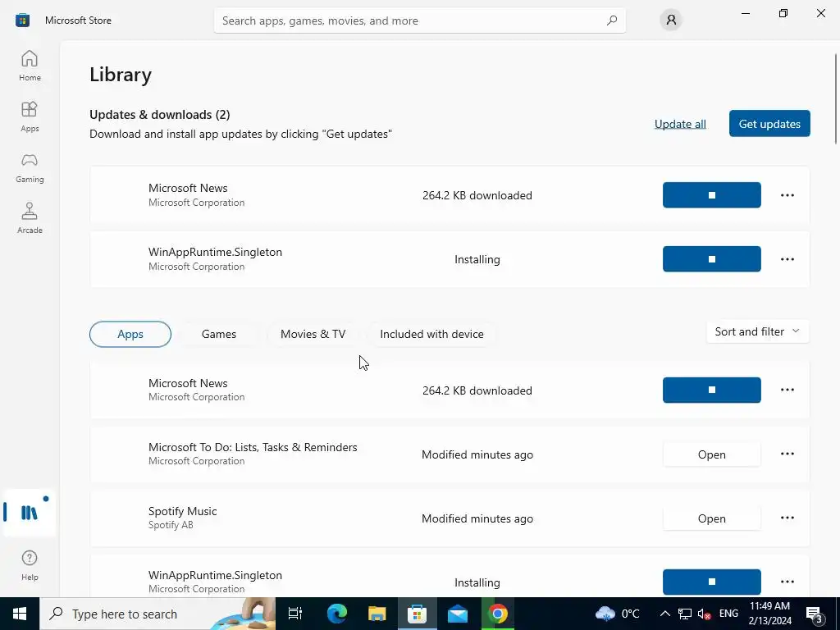Click Microsoft News title in Updates list

click(x=188, y=188)
